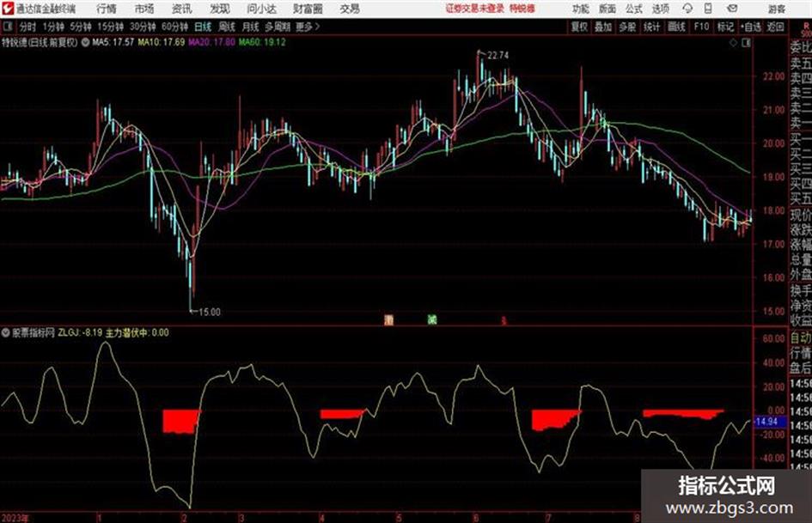Click the 功能 menu item
Screen dimensions: 812x523
[x=581, y=9]
